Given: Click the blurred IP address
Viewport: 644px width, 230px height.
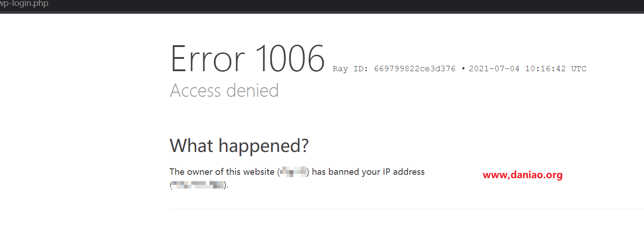Looking at the screenshot, I should [198, 185].
